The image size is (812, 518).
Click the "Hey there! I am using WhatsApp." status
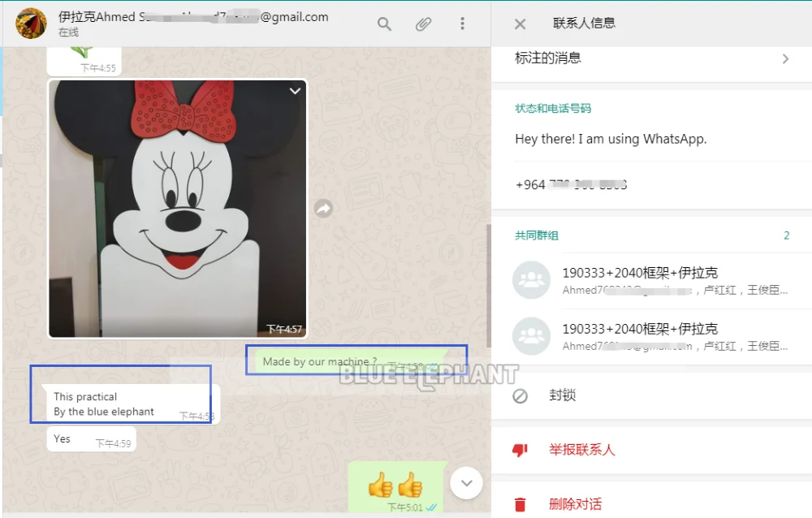[611, 139]
